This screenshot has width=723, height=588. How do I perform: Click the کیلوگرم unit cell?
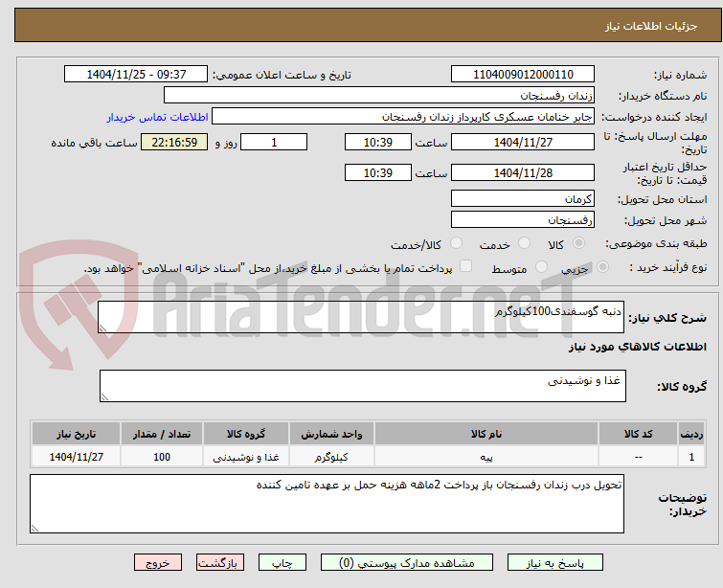pyautogui.click(x=331, y=457)
